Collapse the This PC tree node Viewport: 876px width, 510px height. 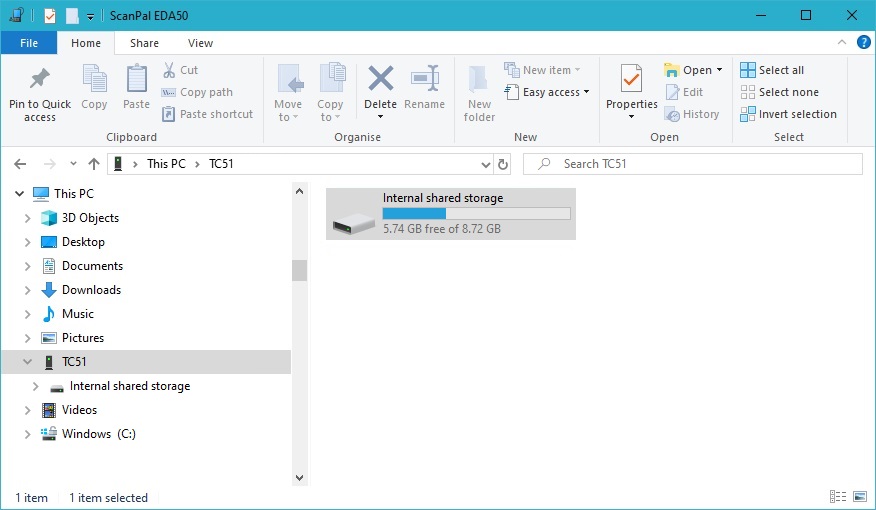(20, 194)
